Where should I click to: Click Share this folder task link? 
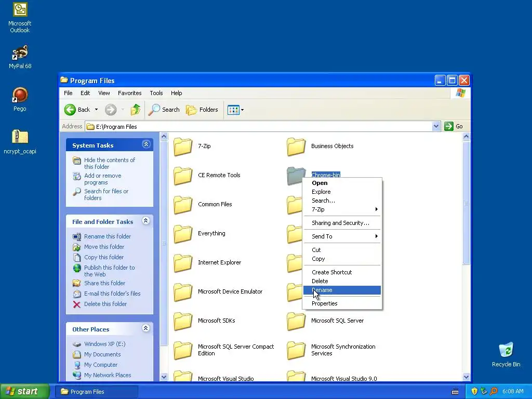104,283
